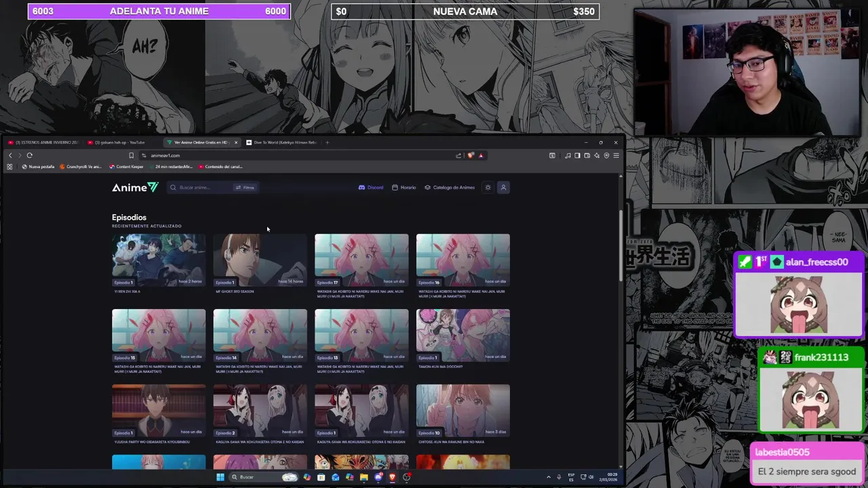Open the 'Contenido del canal' bookmark
The height and width of the screenshot is (488, 868).
pos(220,166)
